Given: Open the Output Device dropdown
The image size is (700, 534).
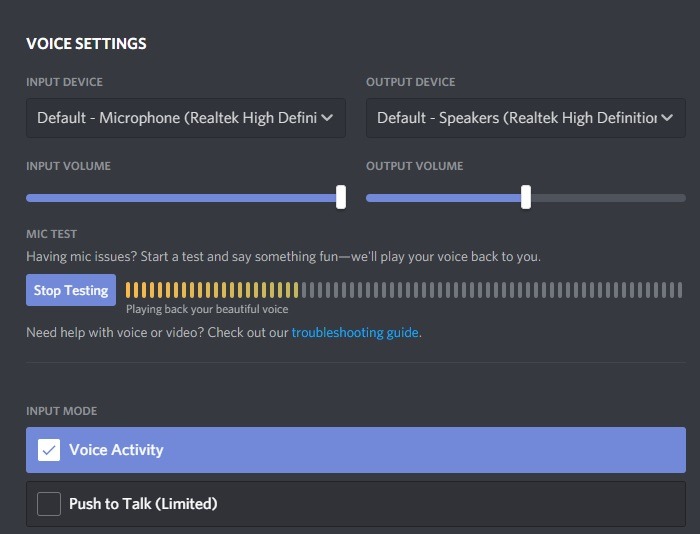Looking at the screenshot, I should [526, 118].
